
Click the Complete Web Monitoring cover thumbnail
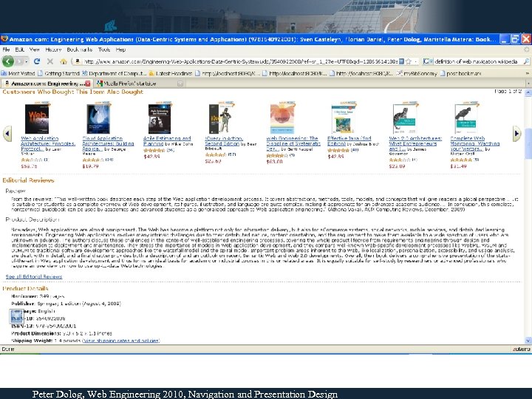466,119
